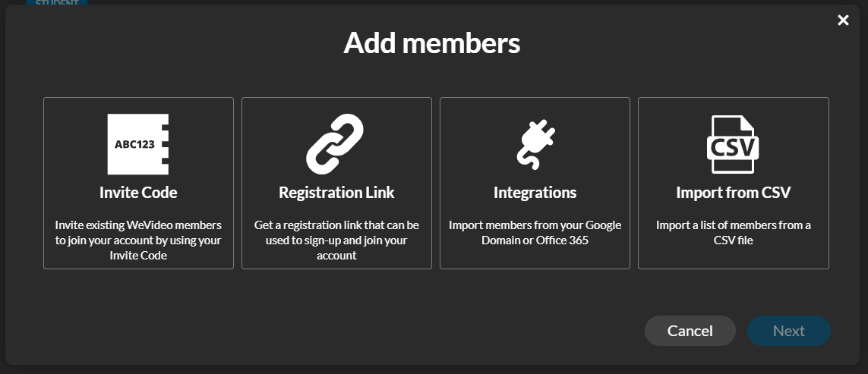Cancel adding members
Image resolution: width=868 pixels, height=374 pixels.
click(690, 331)
